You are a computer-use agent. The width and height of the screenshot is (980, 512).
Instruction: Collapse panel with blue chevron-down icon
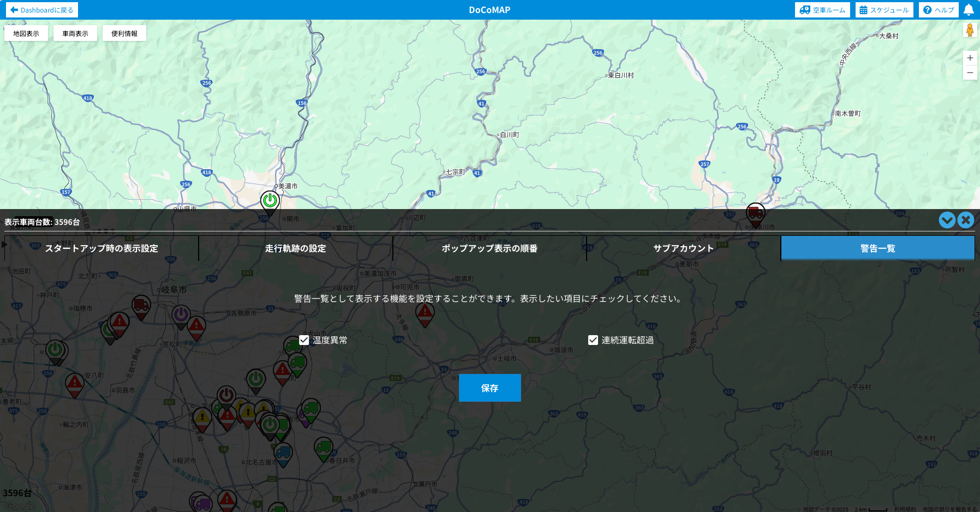click(x=947, y=220)
